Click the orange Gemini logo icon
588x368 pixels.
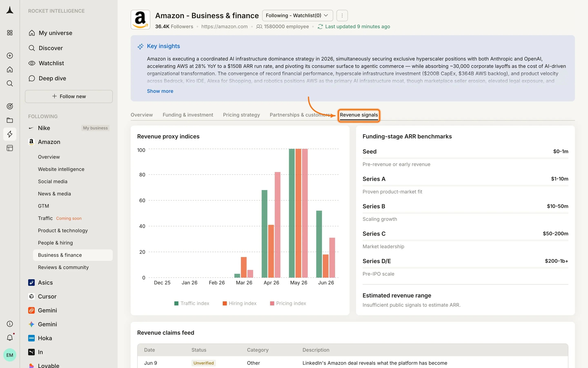click(x=31, y=310)
